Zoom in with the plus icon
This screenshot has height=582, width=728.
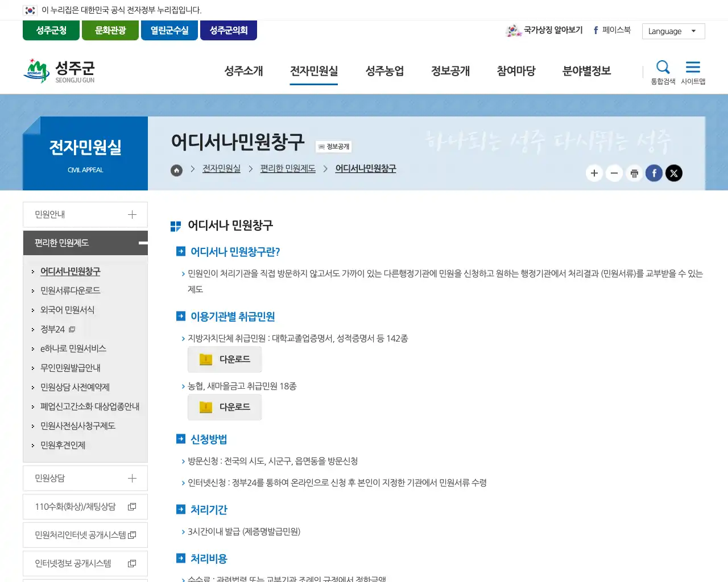coord(594,173)
